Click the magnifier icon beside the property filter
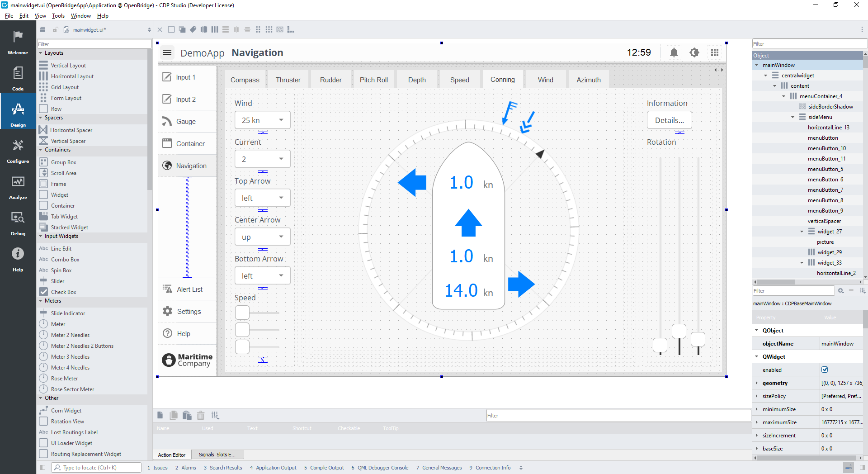The width and height of the screenshot is (868, 474). [841, 291]
